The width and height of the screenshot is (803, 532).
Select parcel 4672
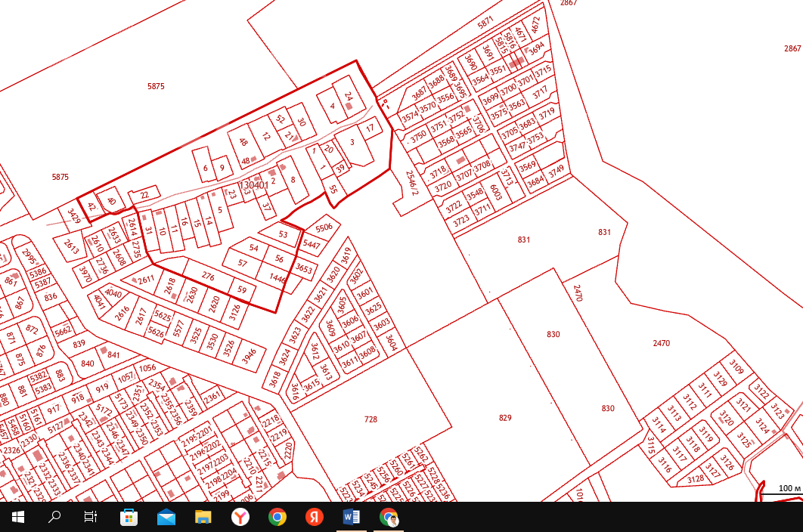535,24
